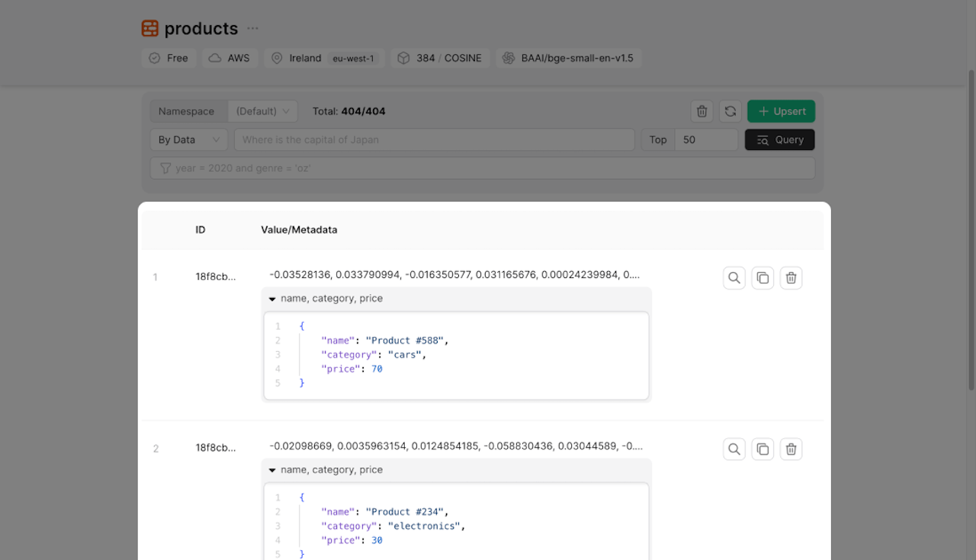Delete the first vector row
The image size is (976, 560).
tap(791, 278)
